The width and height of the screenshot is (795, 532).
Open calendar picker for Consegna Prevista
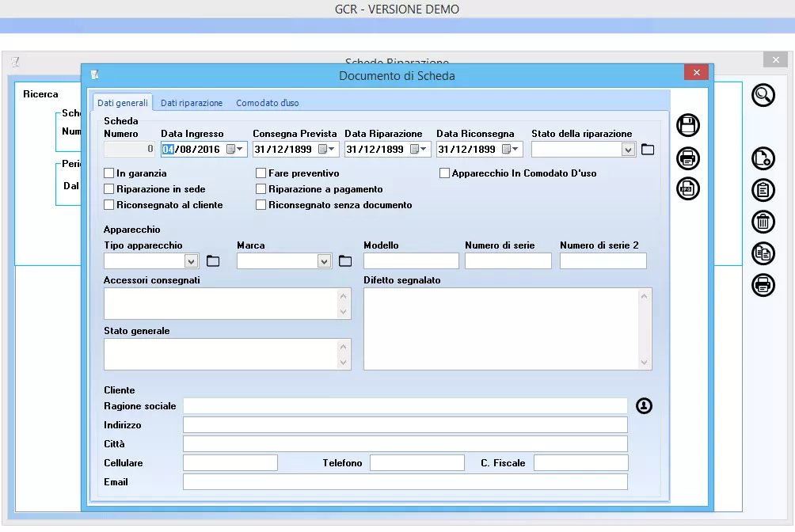pyautogui.click(x=326, y=149)
